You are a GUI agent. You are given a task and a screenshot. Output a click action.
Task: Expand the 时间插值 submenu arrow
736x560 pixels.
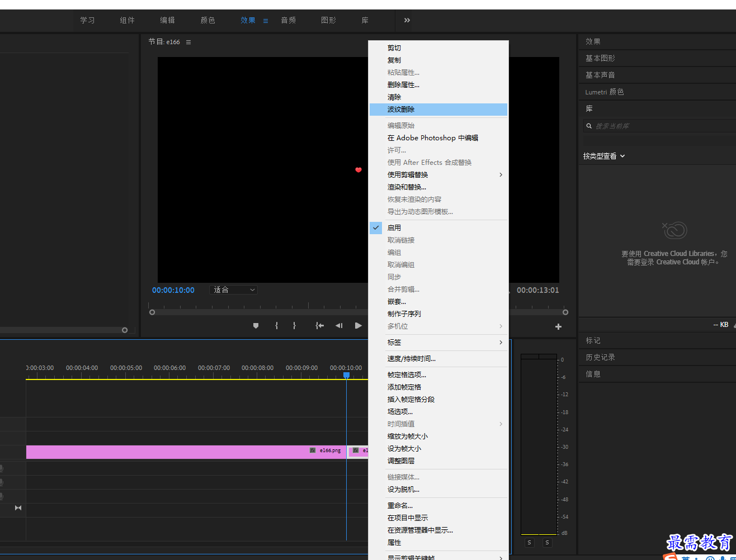click(x=501, y=424)
